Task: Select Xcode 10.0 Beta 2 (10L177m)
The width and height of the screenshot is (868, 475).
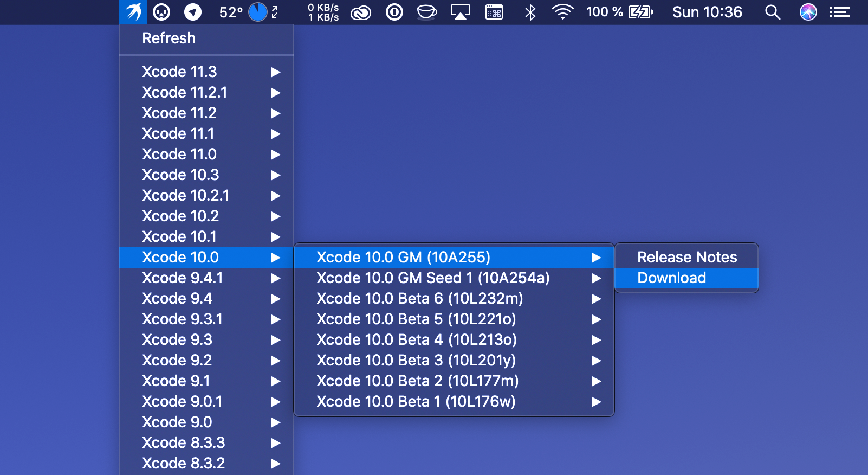Action: click(454, 381)
